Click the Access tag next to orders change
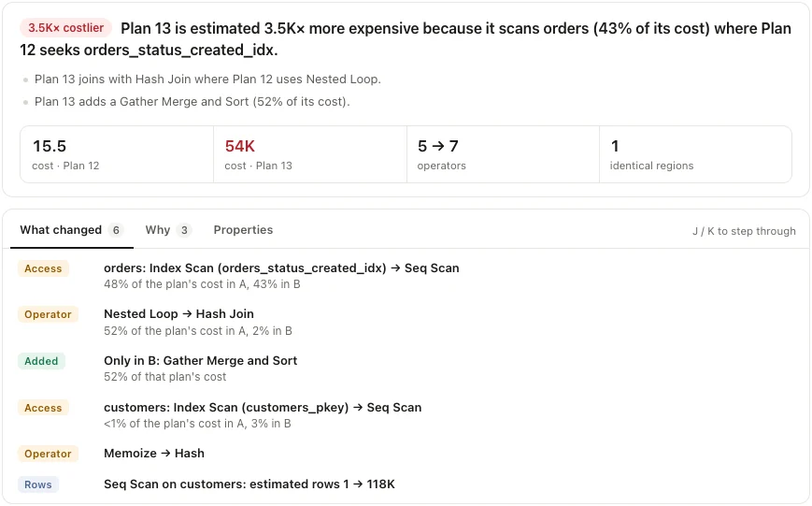Screen dimensions: 812x506 (43, 268)
